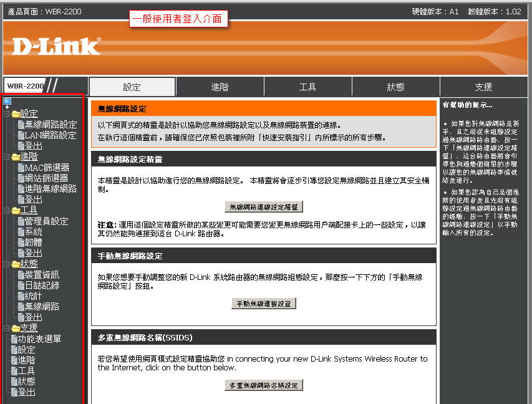Screen dimensions: 532x404
Task: Click page icon beside LAN網路設定
Action: pyautogui.click(x=21, y=135)
